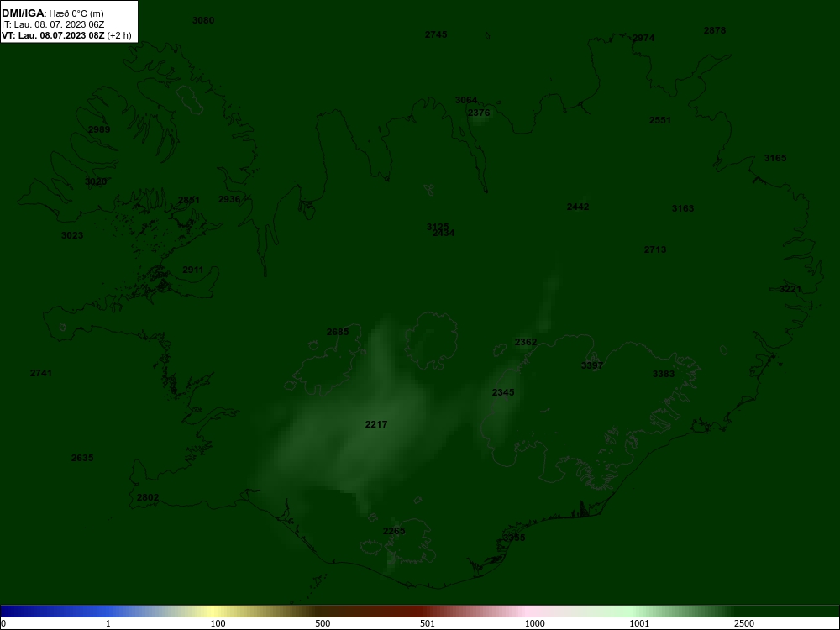The height and width of the screenshot is (630, 840).
Task: Select the map value 2878
Action: 715,30
